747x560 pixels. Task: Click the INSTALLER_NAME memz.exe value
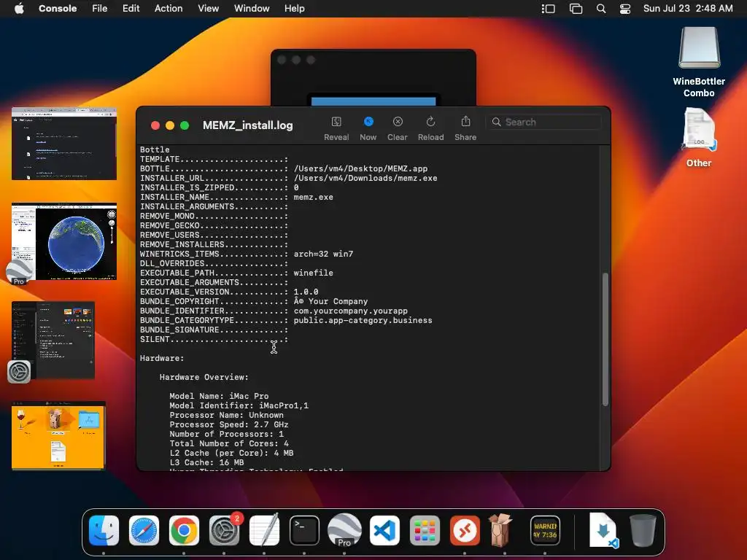pyautogui.click(x=314, y=197)
